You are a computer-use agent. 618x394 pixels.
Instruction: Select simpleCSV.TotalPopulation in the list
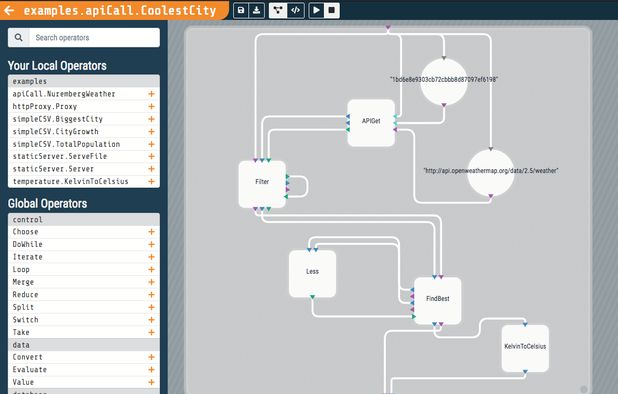click(84, 144)
